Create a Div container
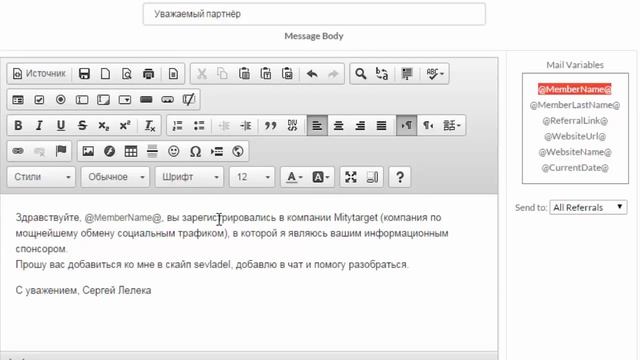The width and height of the screenshot is (640, 360). coord(292,126)
